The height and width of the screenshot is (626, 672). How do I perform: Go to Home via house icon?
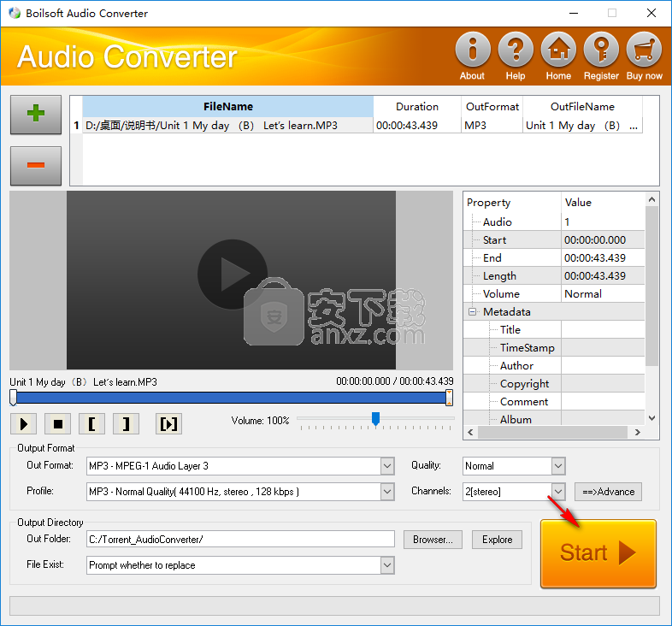coord(558,50)
